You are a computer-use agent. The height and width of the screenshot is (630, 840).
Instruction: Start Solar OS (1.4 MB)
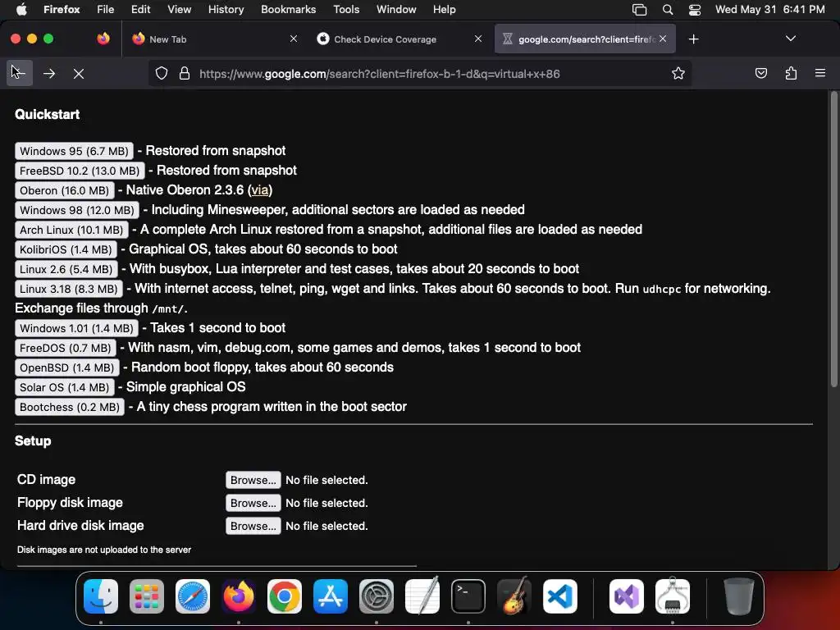[x=64, y=387]
